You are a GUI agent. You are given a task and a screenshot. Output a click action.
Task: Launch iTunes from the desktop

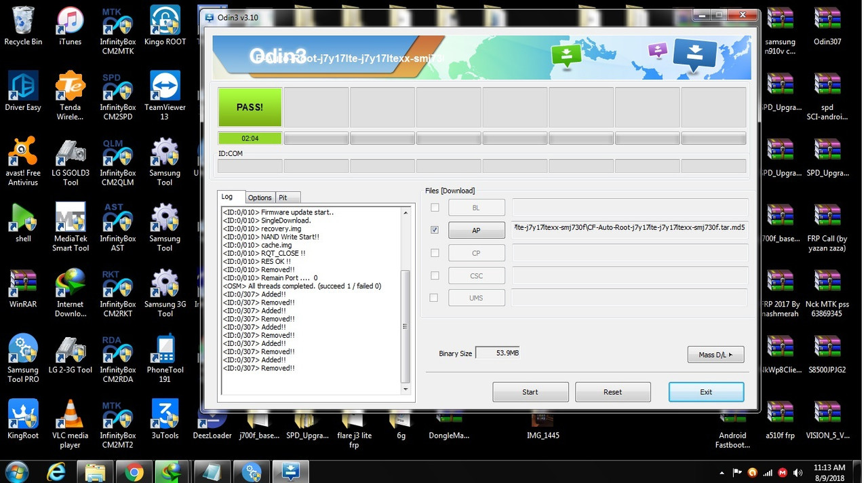pos(70,26)
